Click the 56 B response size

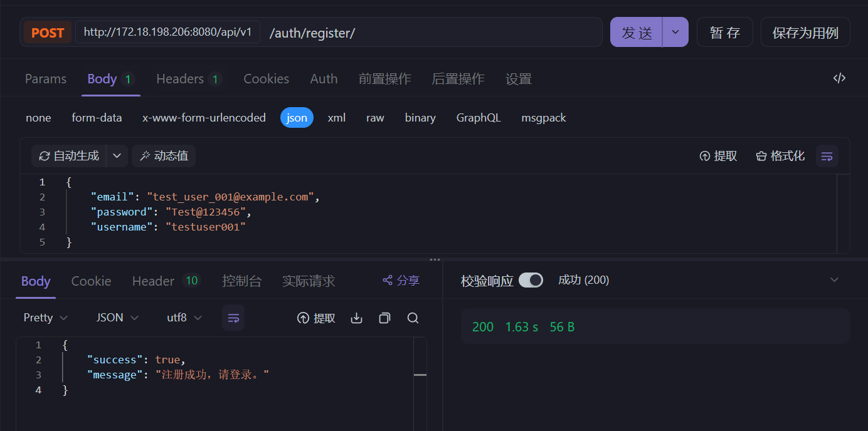(x=562, y=327)
